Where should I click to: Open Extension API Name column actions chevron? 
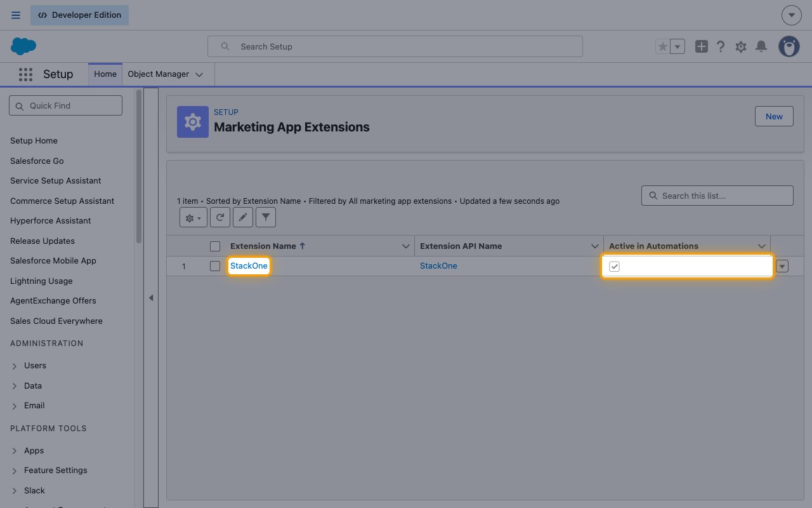595,246
